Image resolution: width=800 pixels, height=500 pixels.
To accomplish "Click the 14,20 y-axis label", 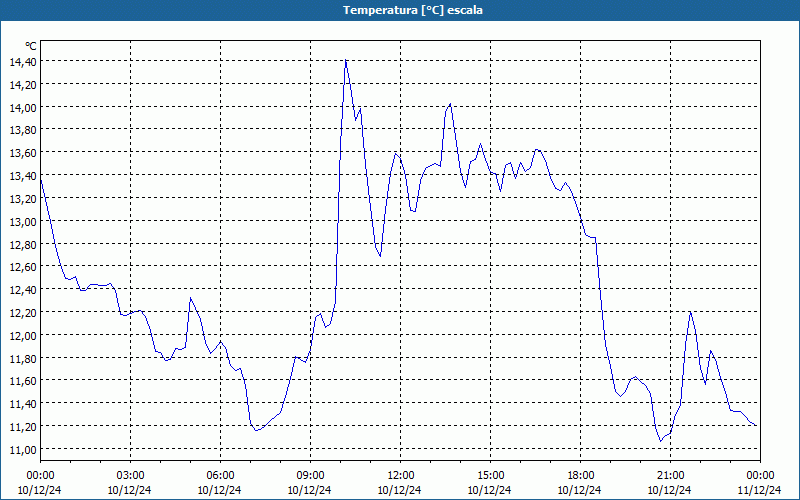I will (23, 85).
